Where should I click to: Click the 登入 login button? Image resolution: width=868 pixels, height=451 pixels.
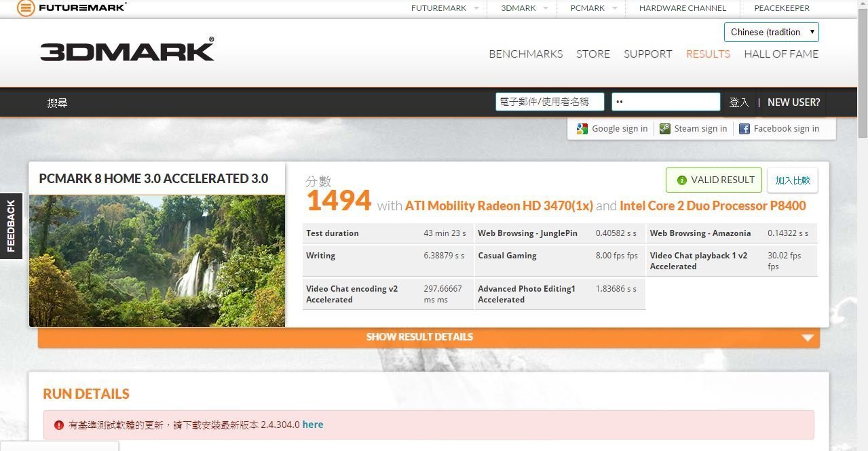[739, 102]
